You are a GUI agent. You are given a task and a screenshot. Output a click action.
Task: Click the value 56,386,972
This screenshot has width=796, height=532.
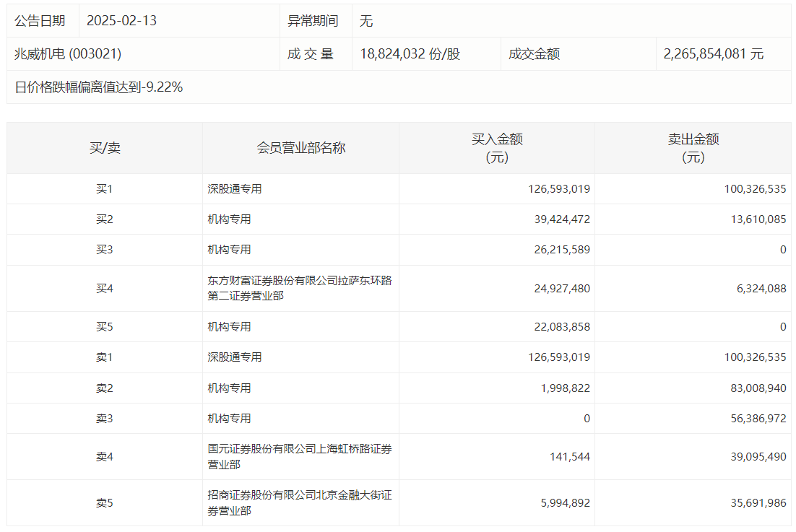(758, 419)
